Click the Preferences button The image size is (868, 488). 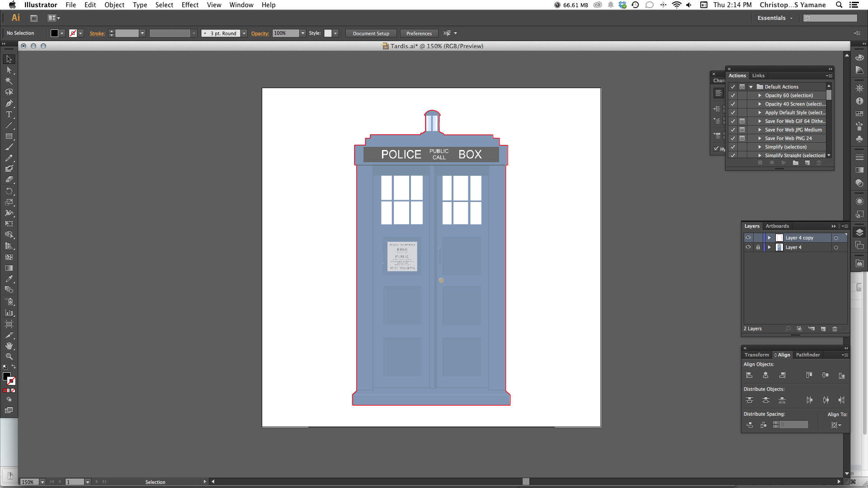(419, 33)
